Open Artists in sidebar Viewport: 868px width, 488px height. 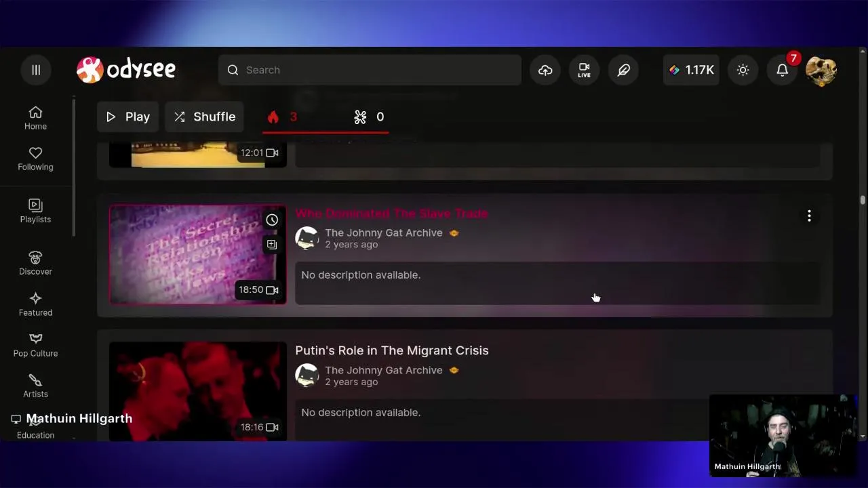tap(35, 386)
